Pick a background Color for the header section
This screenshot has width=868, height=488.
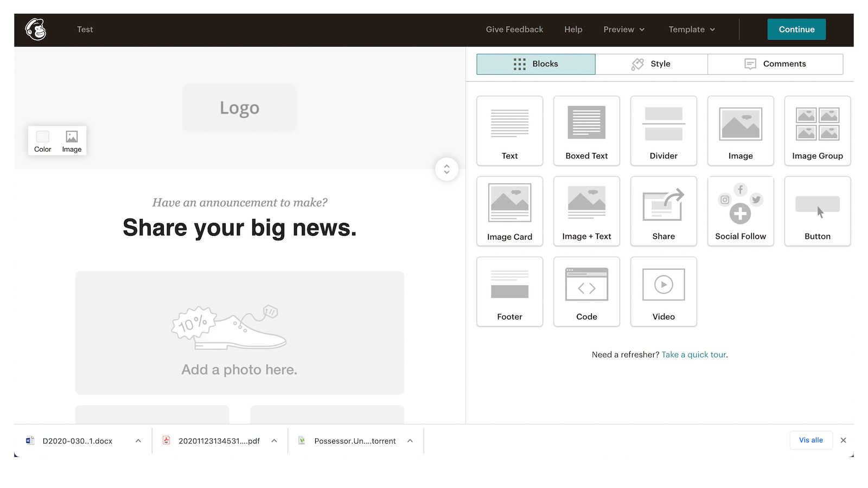pos(42,140)
